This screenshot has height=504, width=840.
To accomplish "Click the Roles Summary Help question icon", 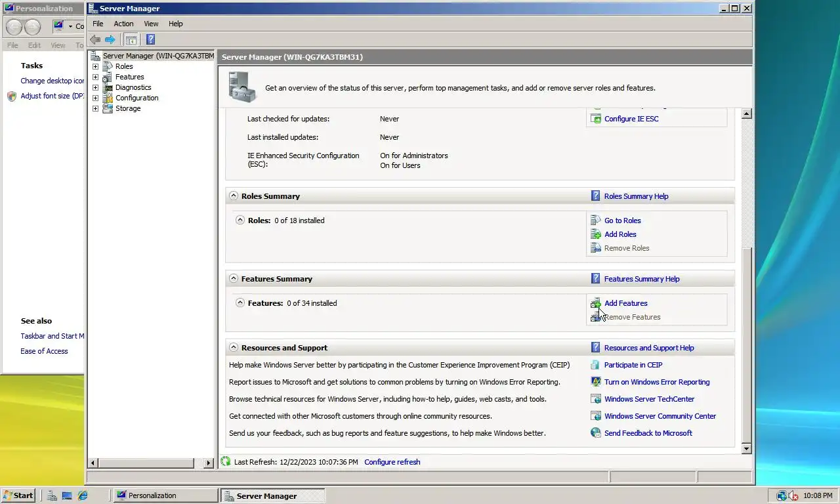I will (x=595, y=196).
